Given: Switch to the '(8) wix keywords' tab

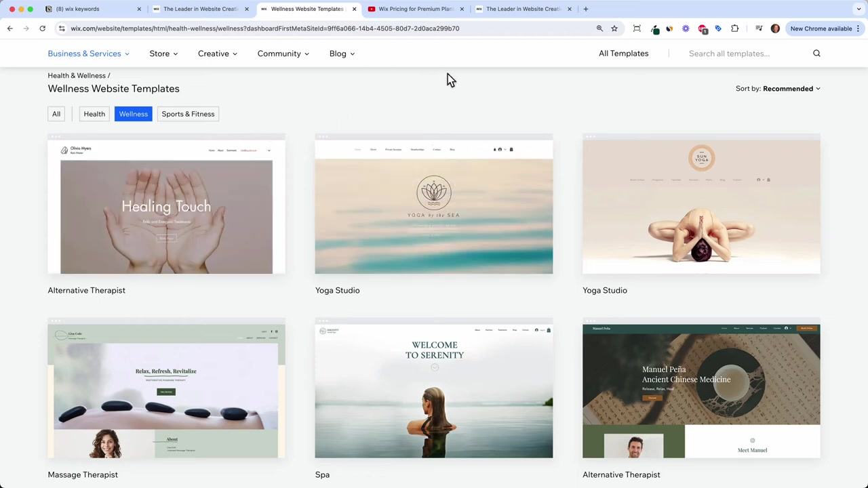Looking at the screenshot, I should tap(92, 9).
